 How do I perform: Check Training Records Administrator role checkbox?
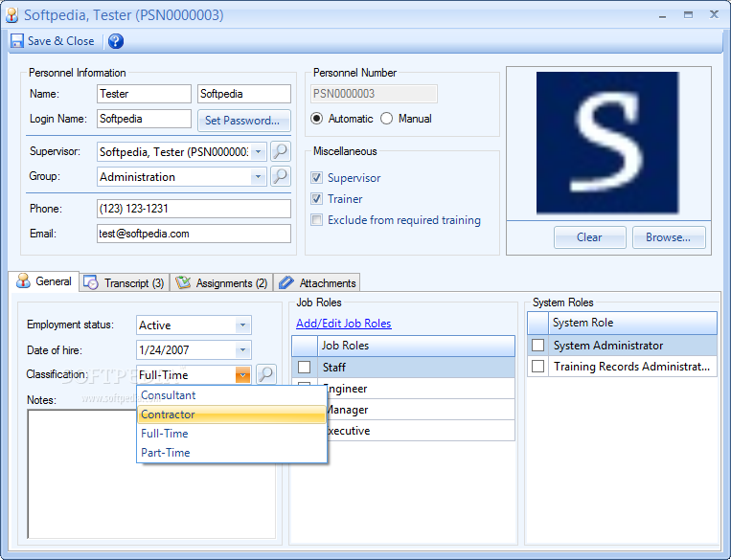tap(538, 367)
